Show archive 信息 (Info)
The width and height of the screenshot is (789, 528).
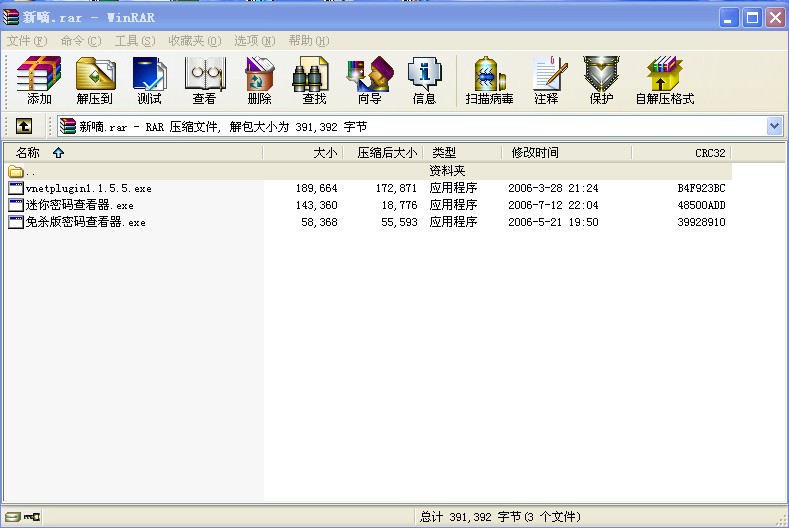(x=424, y=80)
